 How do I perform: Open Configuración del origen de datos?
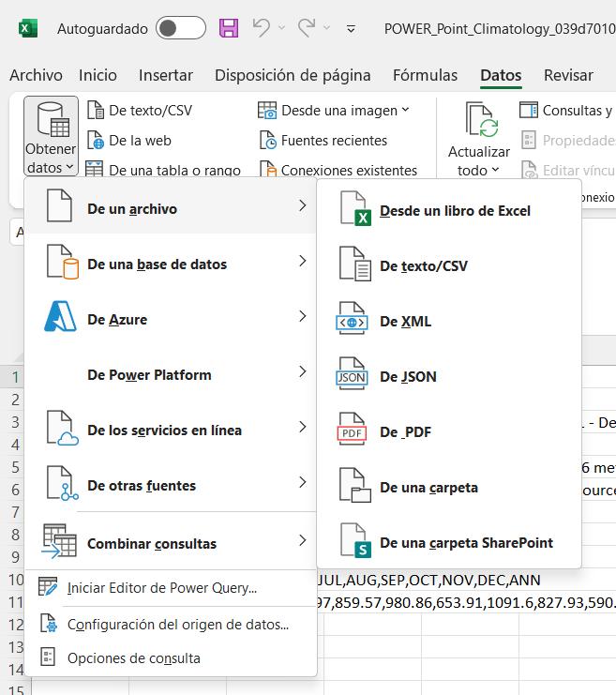[171, 624]
